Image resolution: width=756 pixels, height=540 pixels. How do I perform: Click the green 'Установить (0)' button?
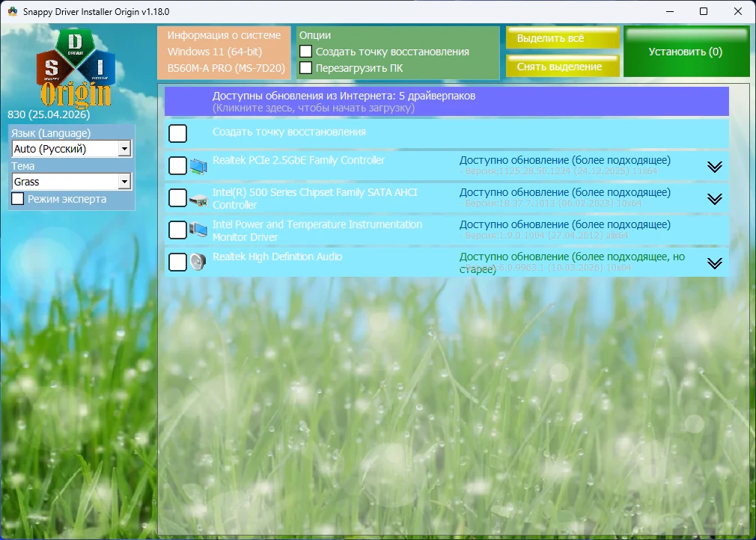686,52
